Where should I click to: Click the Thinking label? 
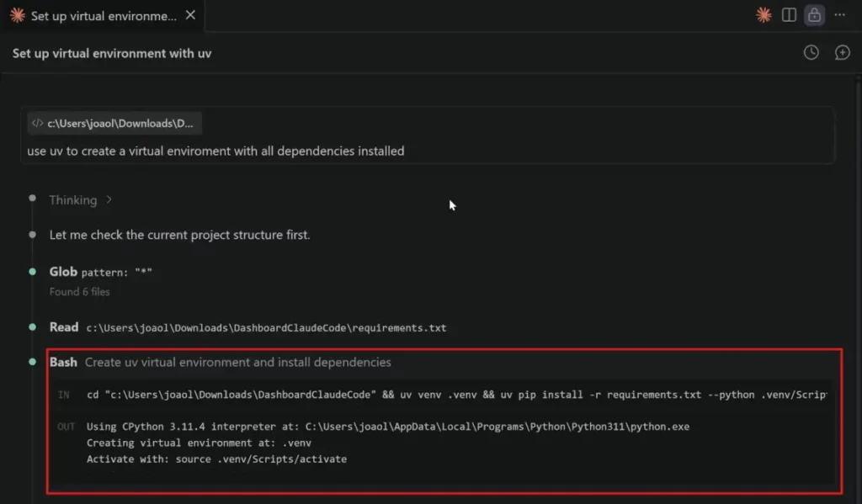[73, 200]
